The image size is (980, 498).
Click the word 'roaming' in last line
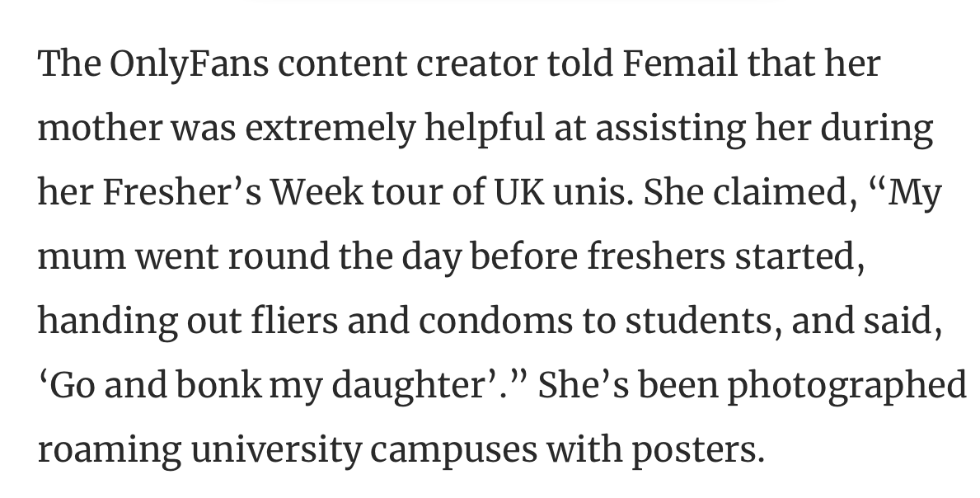click(x=110, y=449)
